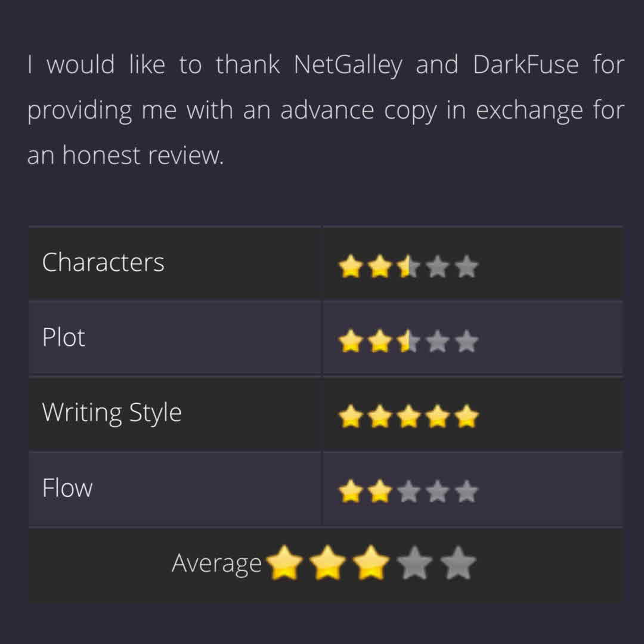Click the Flow label cell
This screenshot has height=644, width=644.
[x=67, y=488]
